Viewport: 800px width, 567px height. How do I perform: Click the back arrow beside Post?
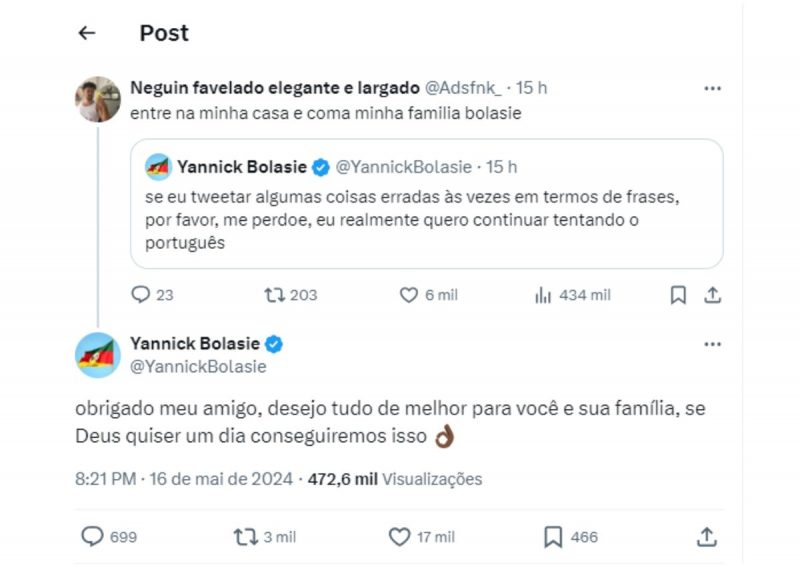point(87,33)
